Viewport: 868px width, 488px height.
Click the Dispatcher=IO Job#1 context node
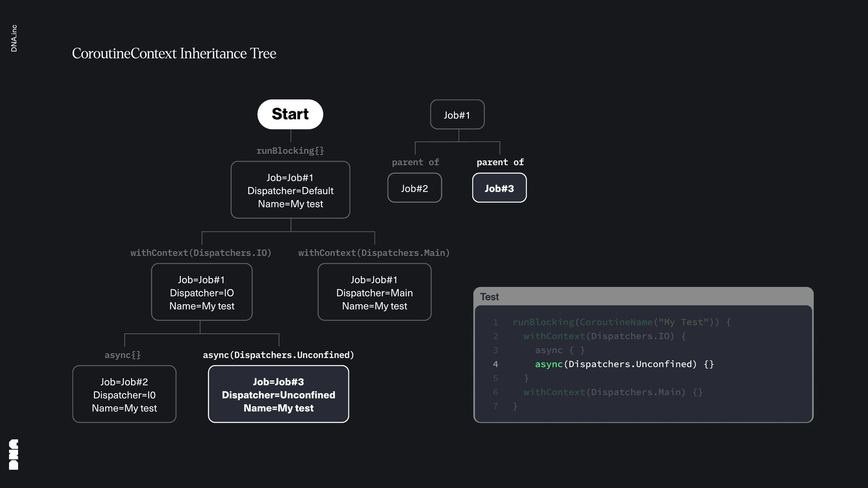[x=202, y=292]
